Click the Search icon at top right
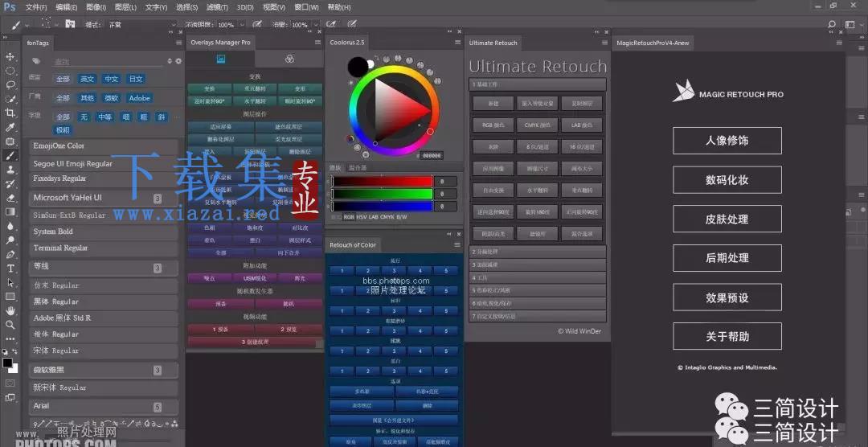The width and height of the screenshot is (868, 447). coord(832,24)
